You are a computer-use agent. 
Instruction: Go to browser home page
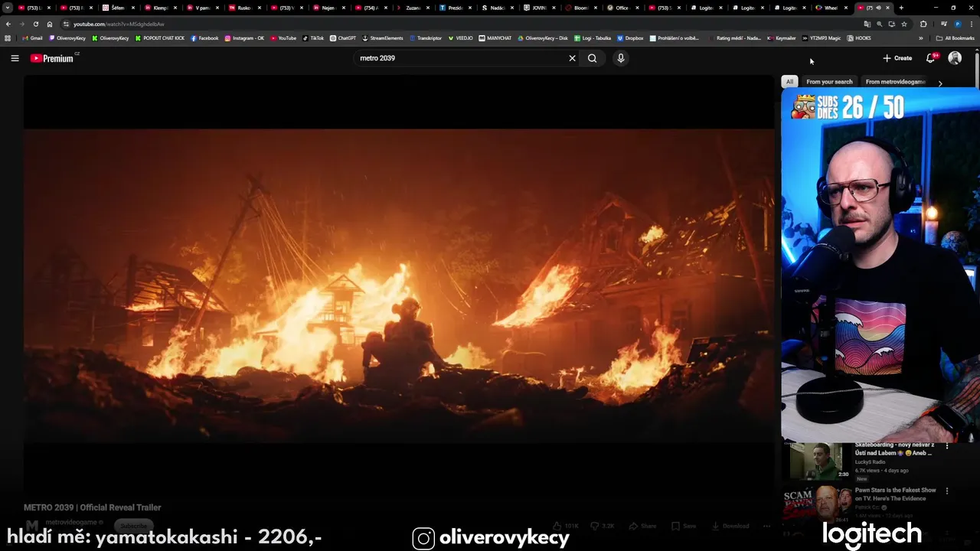tap(50, 24)
